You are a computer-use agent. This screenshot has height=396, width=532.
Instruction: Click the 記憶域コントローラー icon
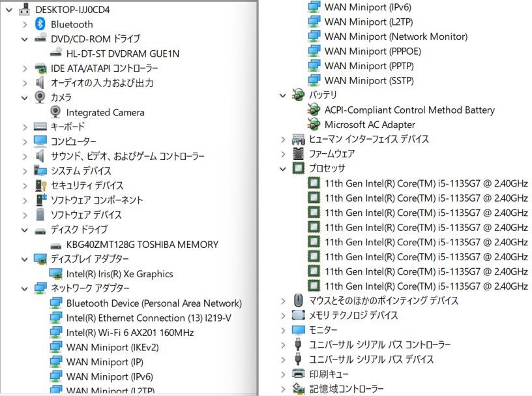(x=298, y=388)
